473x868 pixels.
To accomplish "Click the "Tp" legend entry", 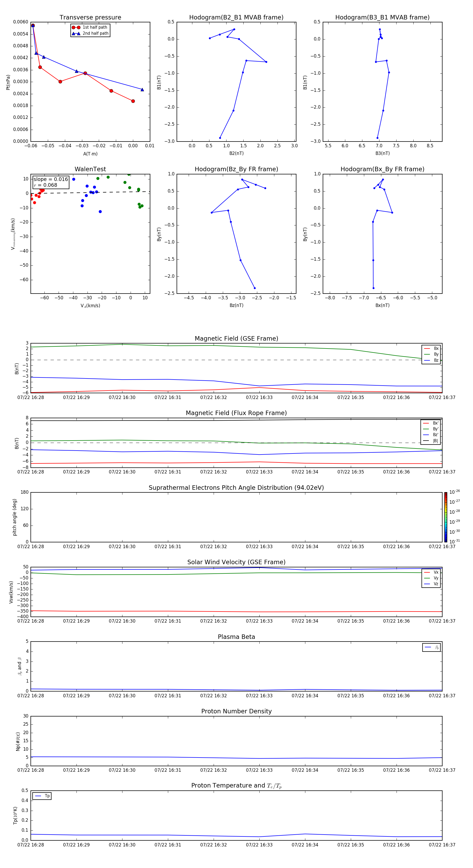I will tap(47, 796).
